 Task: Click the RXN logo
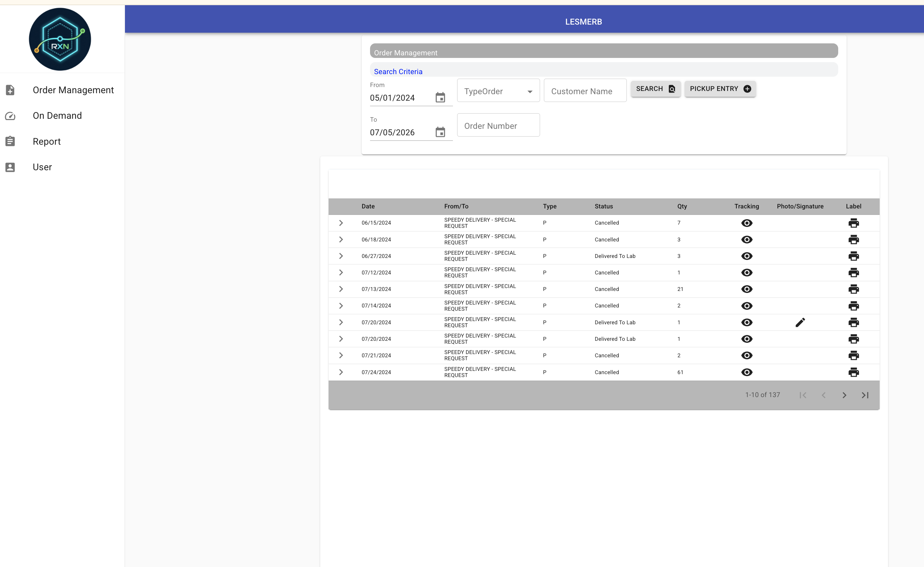(60, 39)
